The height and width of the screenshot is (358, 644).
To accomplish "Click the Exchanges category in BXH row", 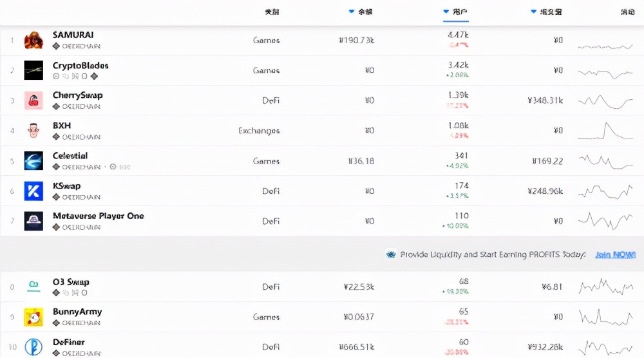I will point(259,131).
